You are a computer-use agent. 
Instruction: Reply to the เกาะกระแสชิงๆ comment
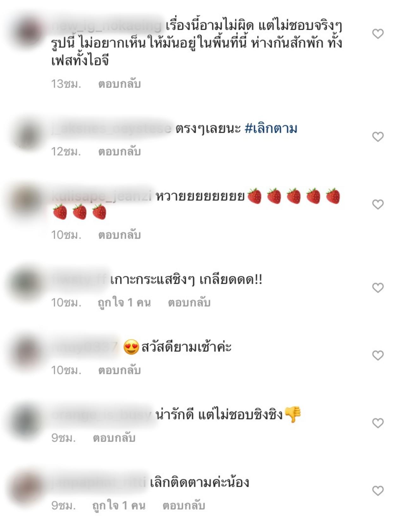(x=189, y=303)
